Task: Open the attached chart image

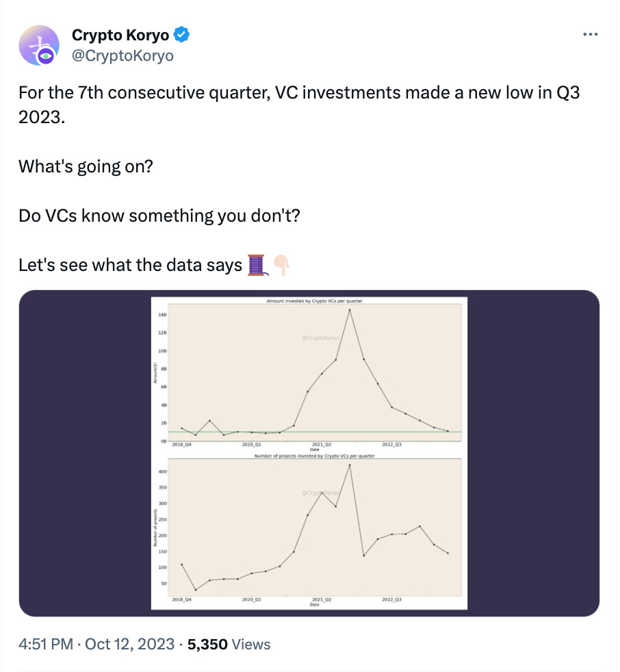Action: pos(309,453)
